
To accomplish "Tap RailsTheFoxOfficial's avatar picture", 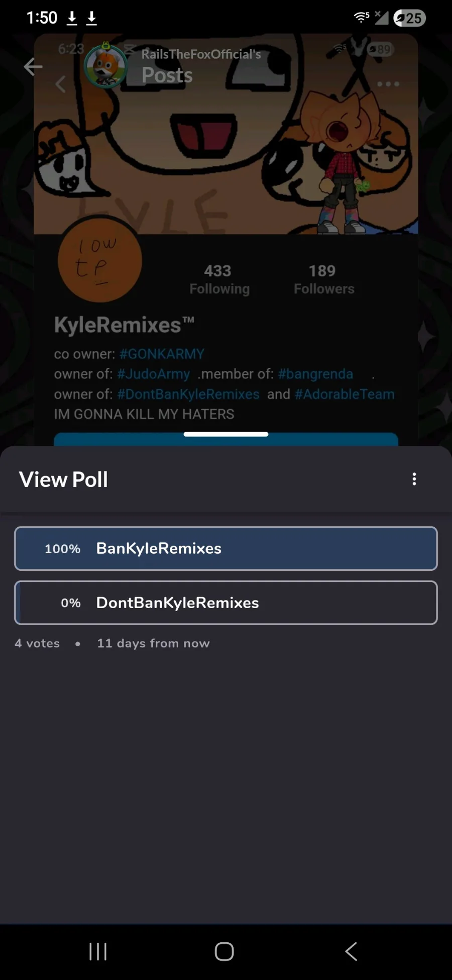I will click(105, 66).
